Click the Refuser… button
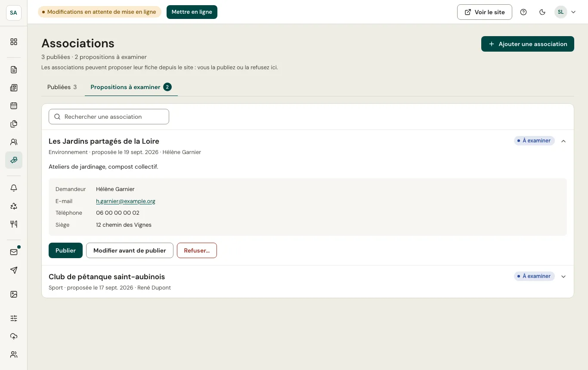The height and width of the screenshot is (370, 588). (x=197, y=250)
